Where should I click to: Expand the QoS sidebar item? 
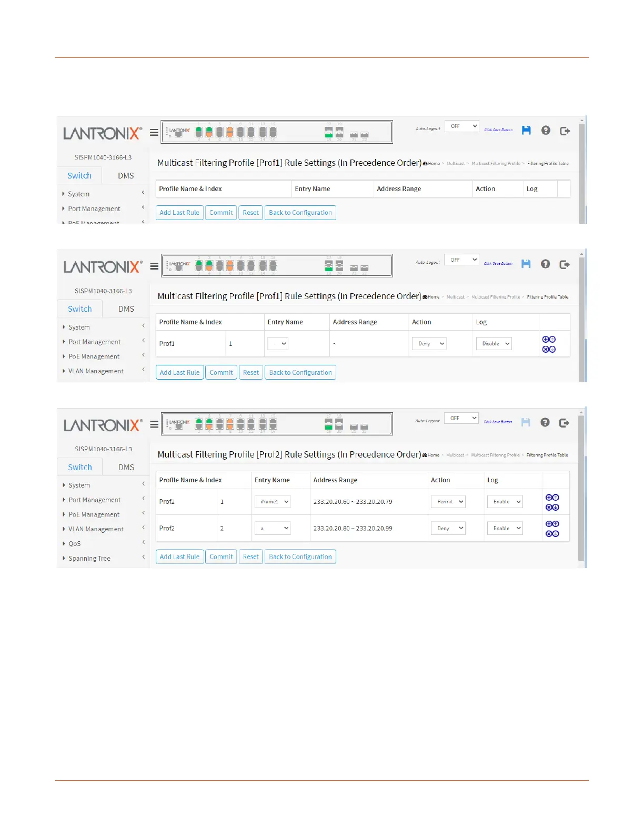point(103,543)
